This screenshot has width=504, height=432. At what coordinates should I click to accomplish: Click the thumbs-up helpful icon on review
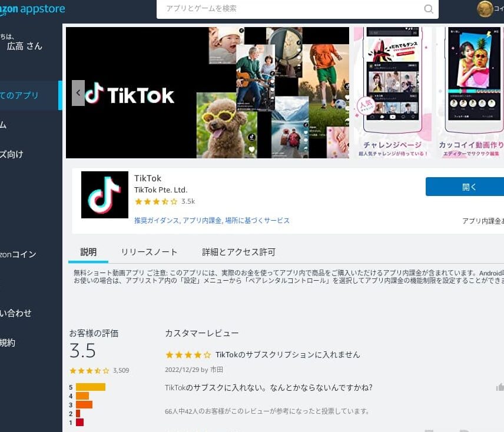[x=500, y=387]
